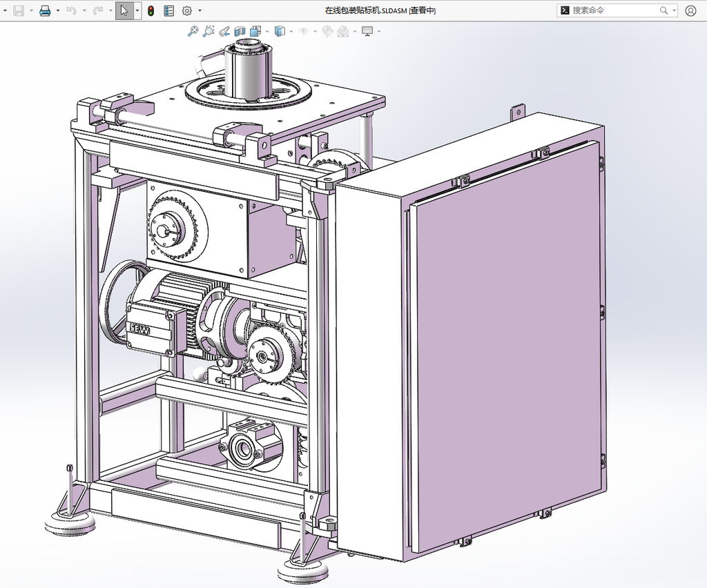Expand the View Settings monitor dropdown arrow

pyautogui.click(x=379, y=31)
